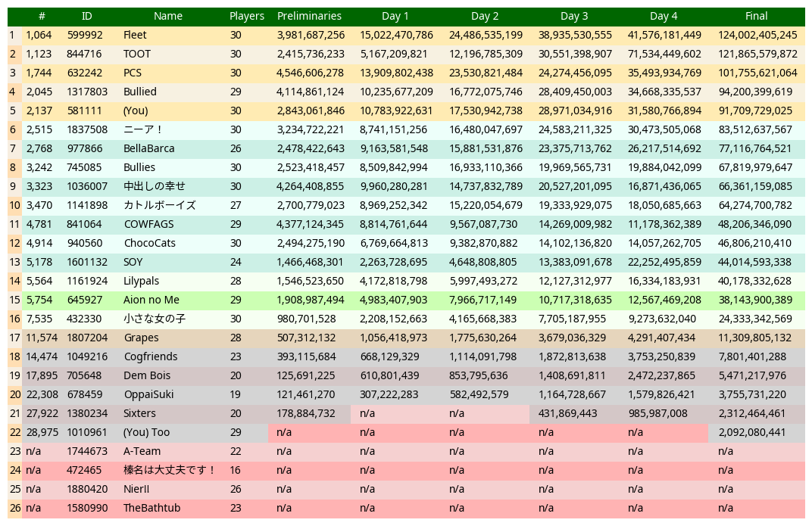Click the 小さな女の子 team name
The width and height of the screenshot is (812, 526).
155,319
